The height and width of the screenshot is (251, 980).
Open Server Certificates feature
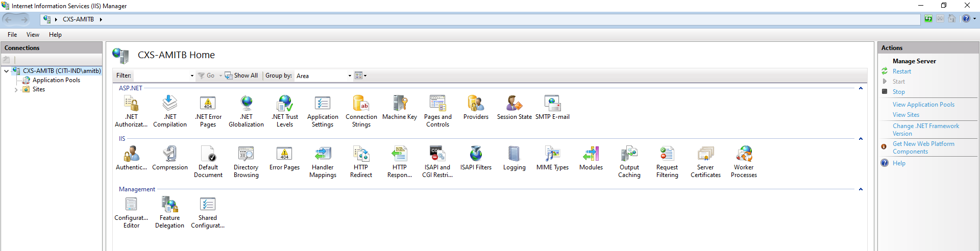706,161
